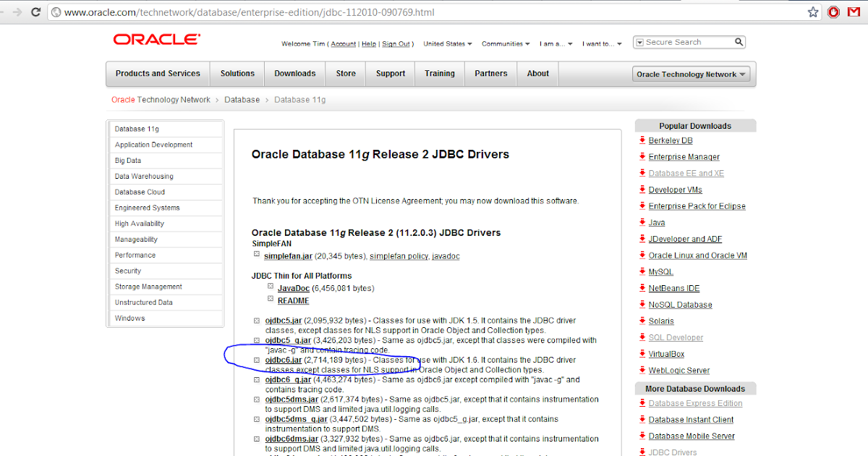
Task: Open Products and Services menu
Action: coord(158,73)
